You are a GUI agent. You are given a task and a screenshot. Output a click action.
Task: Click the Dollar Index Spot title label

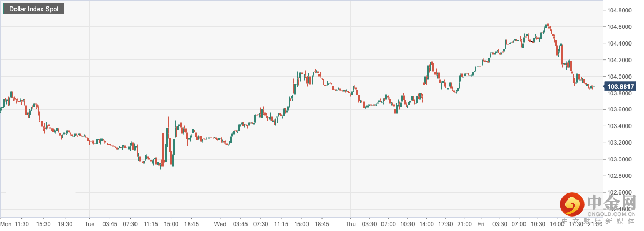tap(34, 9)
